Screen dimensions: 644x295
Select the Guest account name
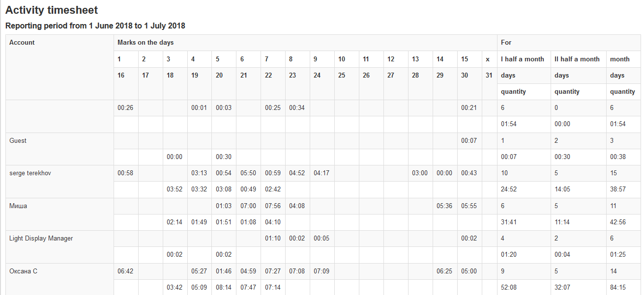(18, 141)
